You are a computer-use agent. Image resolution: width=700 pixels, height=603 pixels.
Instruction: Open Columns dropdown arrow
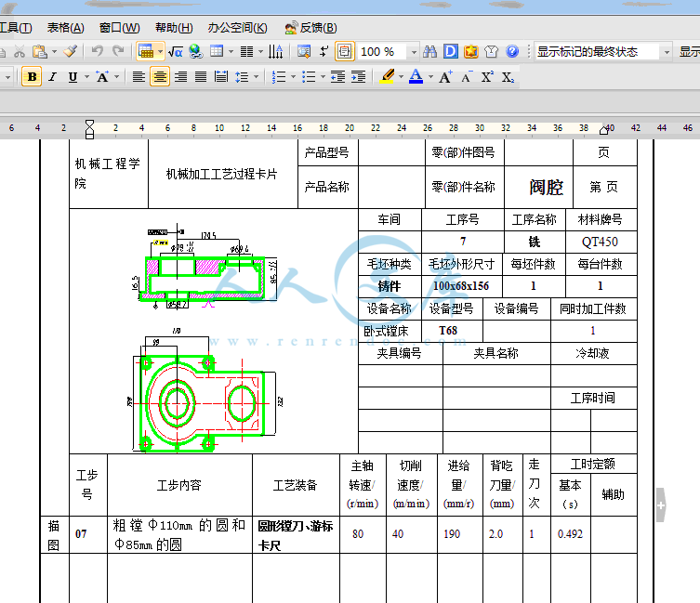point(260,52)
